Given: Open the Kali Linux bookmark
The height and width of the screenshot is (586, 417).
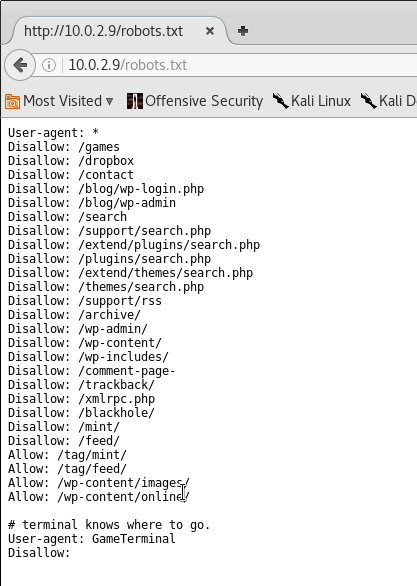Looking at the screenshot, I should pyautogui.click(x=312, y=101).
